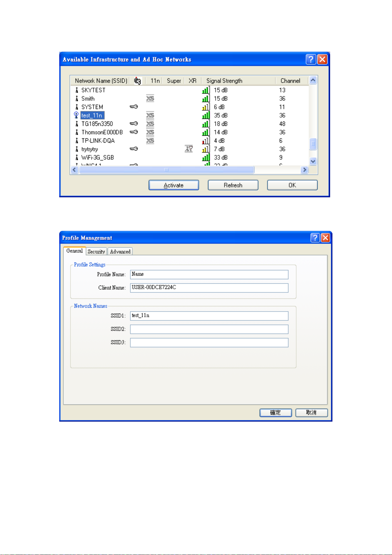Click the red signal icon for TP-LINK-DQA

[206, 141]
